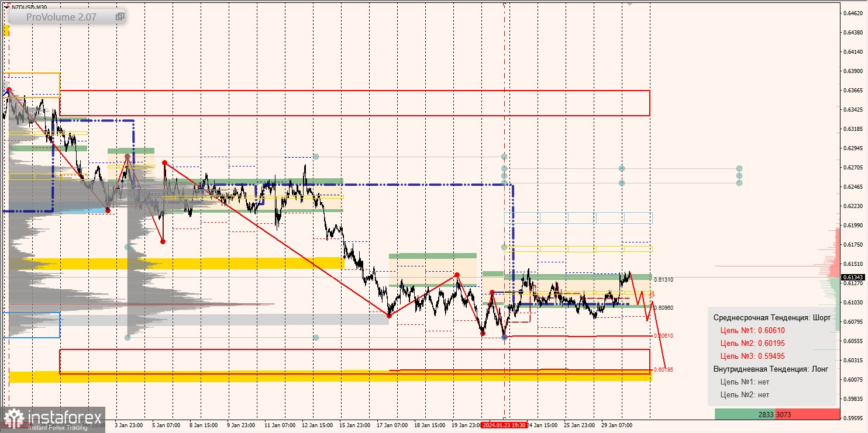The height and width of the screenshot is (433, 868).
Task: Click the red 2024.01.23 19:30 date marker
Action: [x=504, y=425]
